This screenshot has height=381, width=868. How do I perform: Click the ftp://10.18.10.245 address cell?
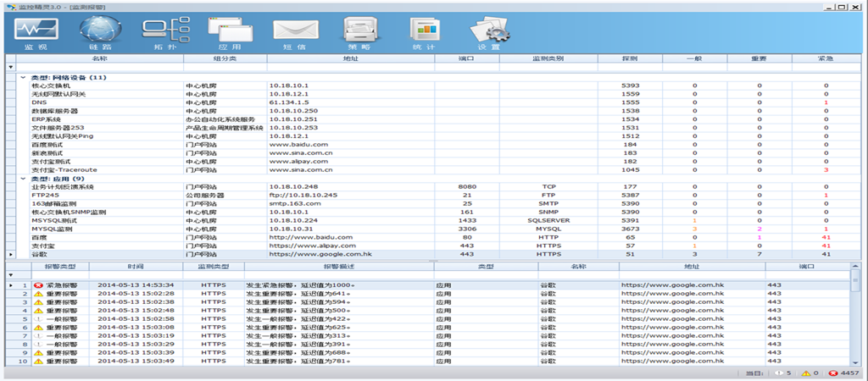coord(350,196)
